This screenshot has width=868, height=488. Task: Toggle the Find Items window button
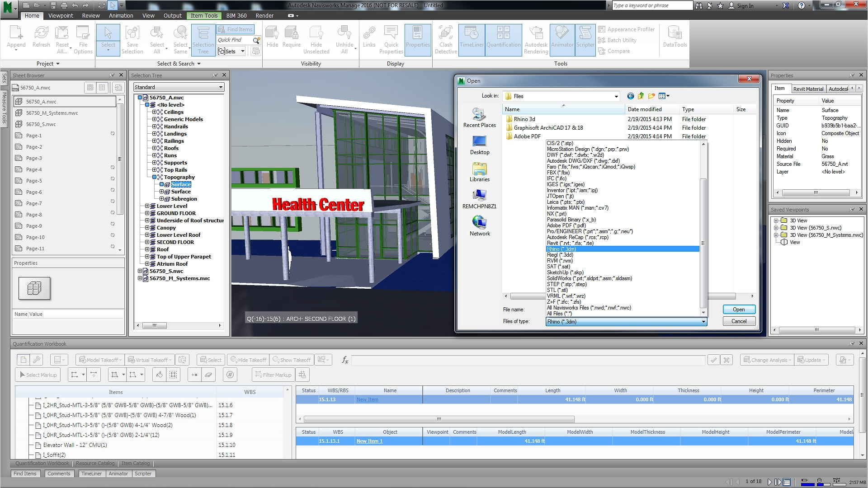point(235,29)
